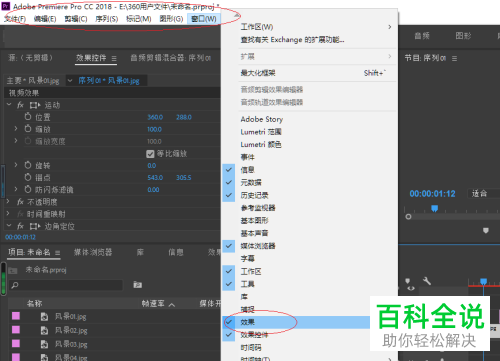Open Project (项目: 未命名) panel menu icon
The height and width of the screenshot is (361, 500).
click(x=57, y=253)
